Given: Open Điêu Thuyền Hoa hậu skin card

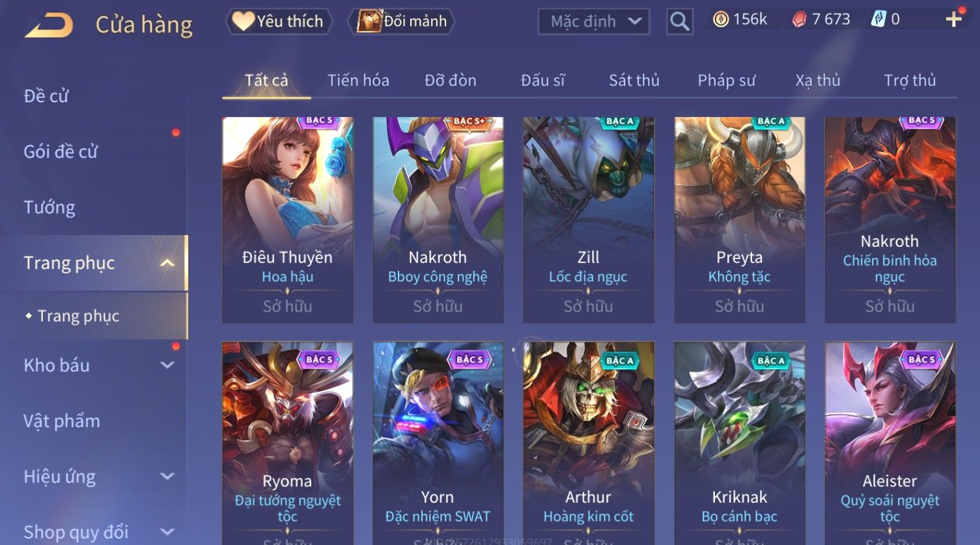Looking at the screenshot, I should 288,220.
